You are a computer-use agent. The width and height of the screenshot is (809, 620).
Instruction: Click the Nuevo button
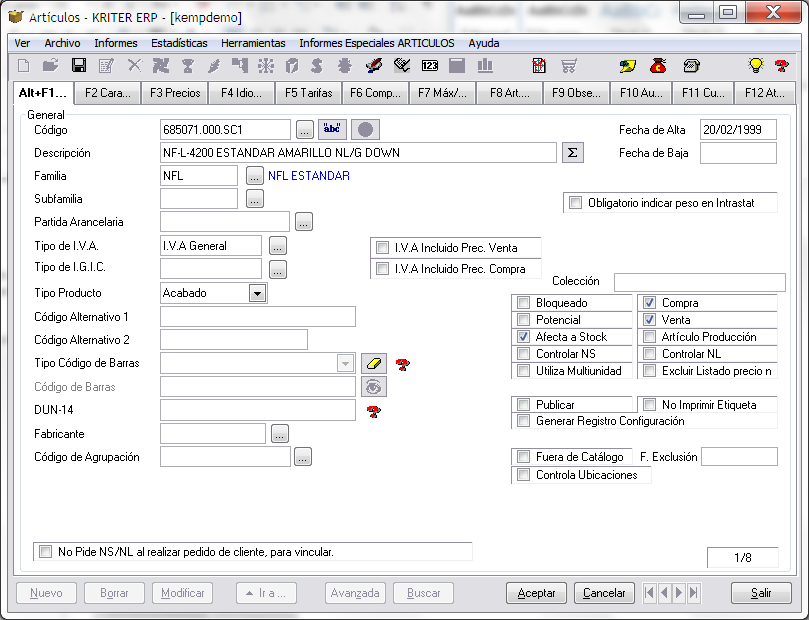pyautogui.click(x=46, y=593)
